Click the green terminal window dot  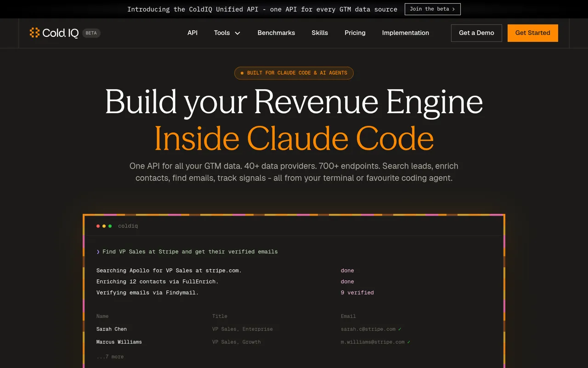(110, 226)
